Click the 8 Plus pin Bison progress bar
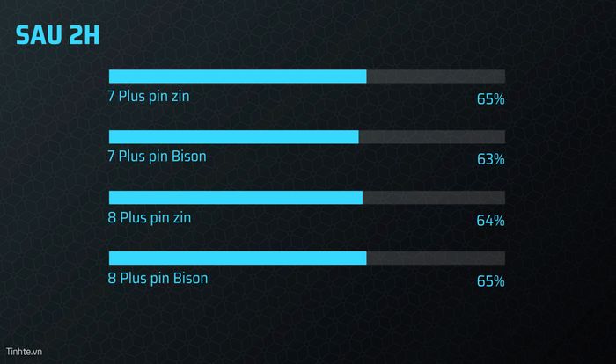616x364 pixels. point(307,258)
